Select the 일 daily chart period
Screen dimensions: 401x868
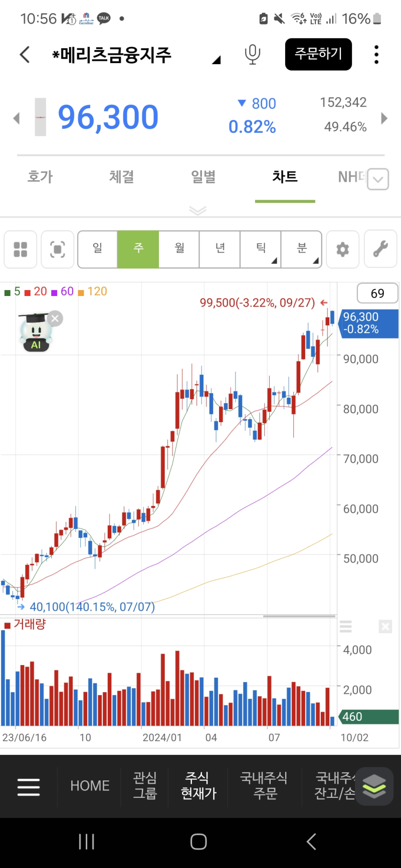pyautogui.click(x=98, y=249)
